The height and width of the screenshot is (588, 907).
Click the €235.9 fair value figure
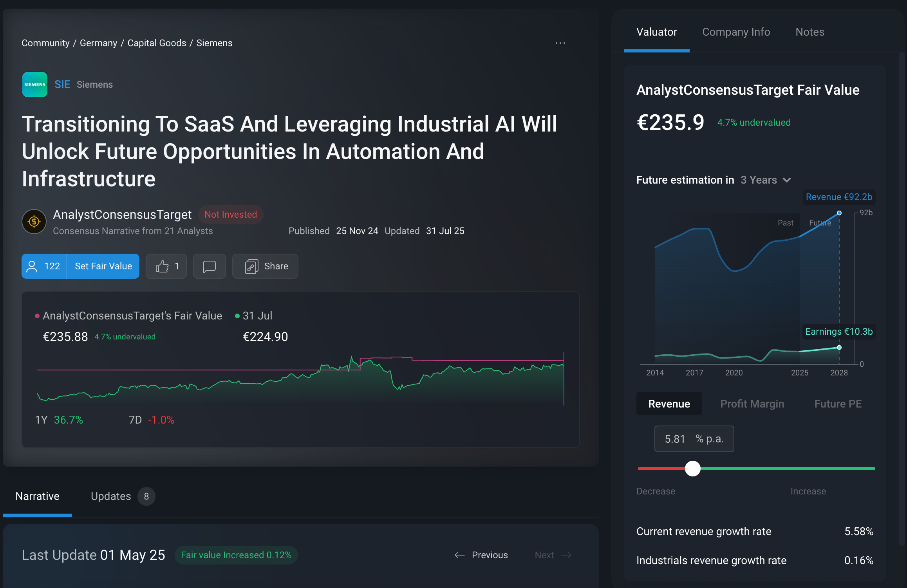(x=670, y=123)
